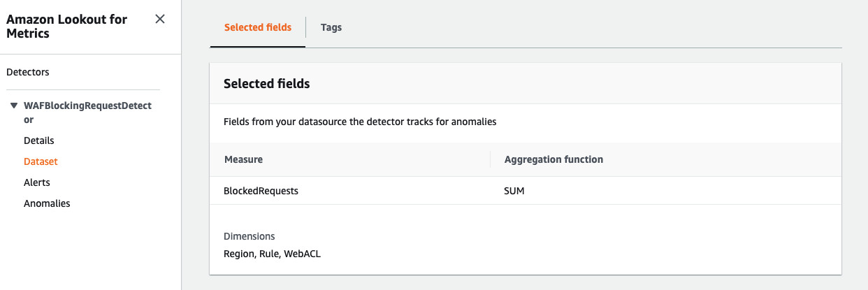The image size is (868, 290).
Task: Switch to the Selected fields tab
Action: (257, 28)
